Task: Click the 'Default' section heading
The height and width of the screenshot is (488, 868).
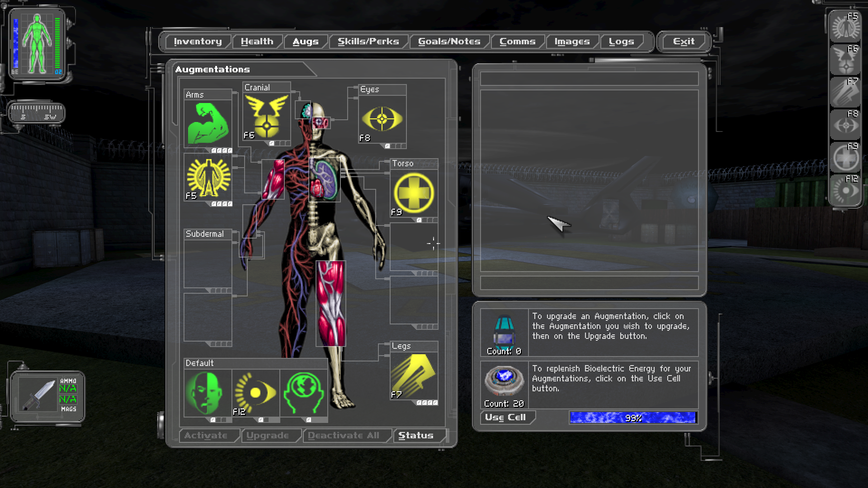Action: (199, 363)
